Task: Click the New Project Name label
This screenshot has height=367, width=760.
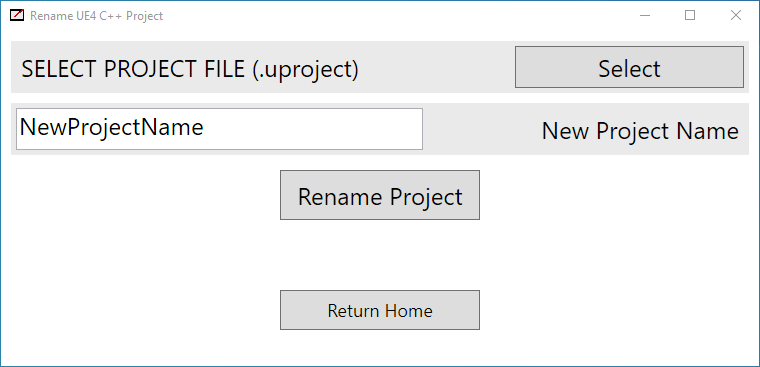Action: (x=640, y=131)
